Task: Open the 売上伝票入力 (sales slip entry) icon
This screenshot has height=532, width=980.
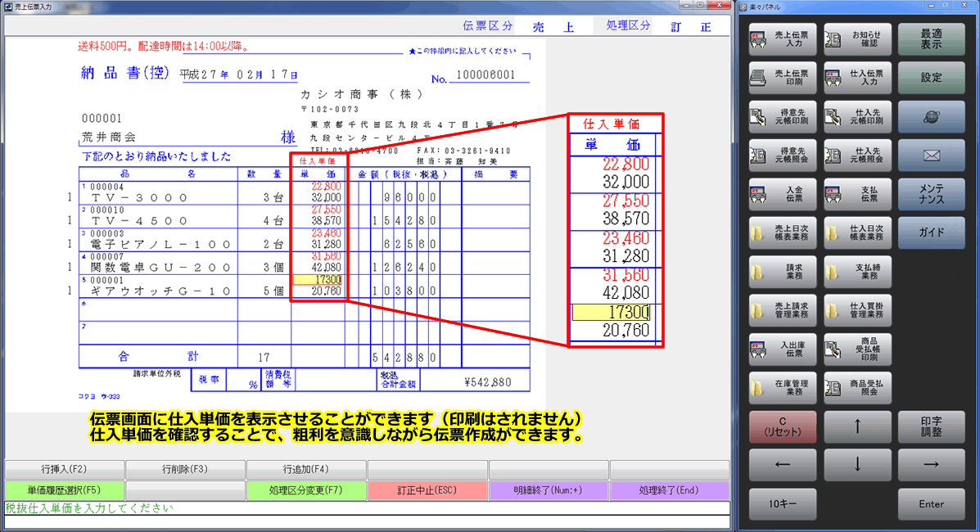Action: pos(782,39)
